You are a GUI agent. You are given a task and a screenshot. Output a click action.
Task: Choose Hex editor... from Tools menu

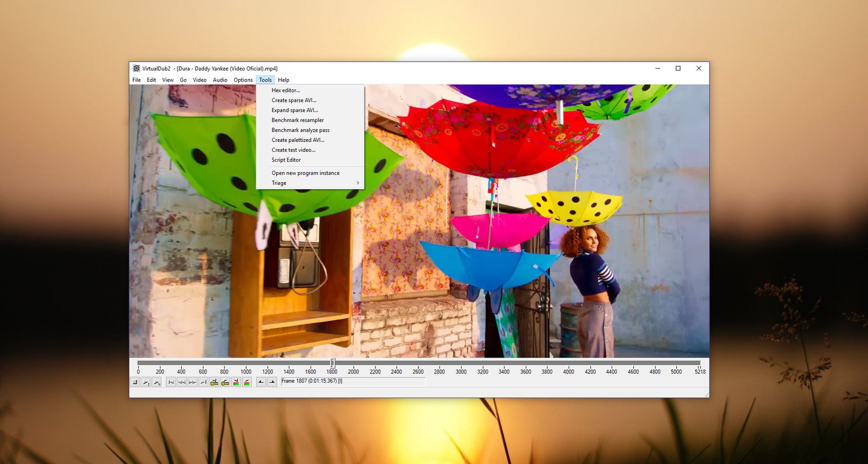310,90
